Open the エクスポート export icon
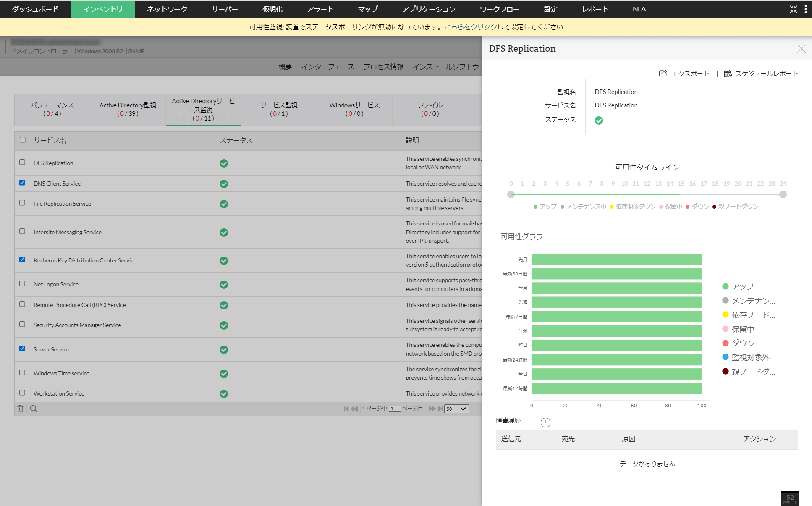812x506 pixels. click(663, 73)
